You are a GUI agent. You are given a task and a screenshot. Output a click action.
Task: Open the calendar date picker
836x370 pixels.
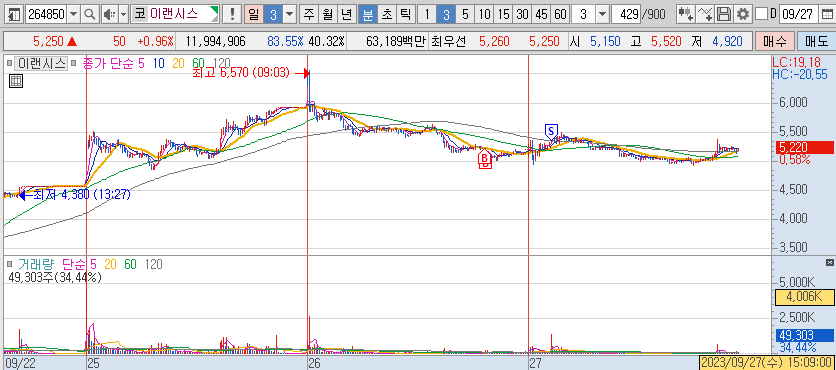(828, 14)
